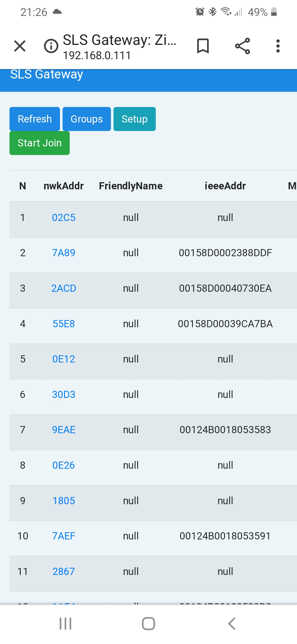Open device 2ACD details
The height and width of the screenshot is (644, 297).
pyautogui.click(x=64, y=288)
